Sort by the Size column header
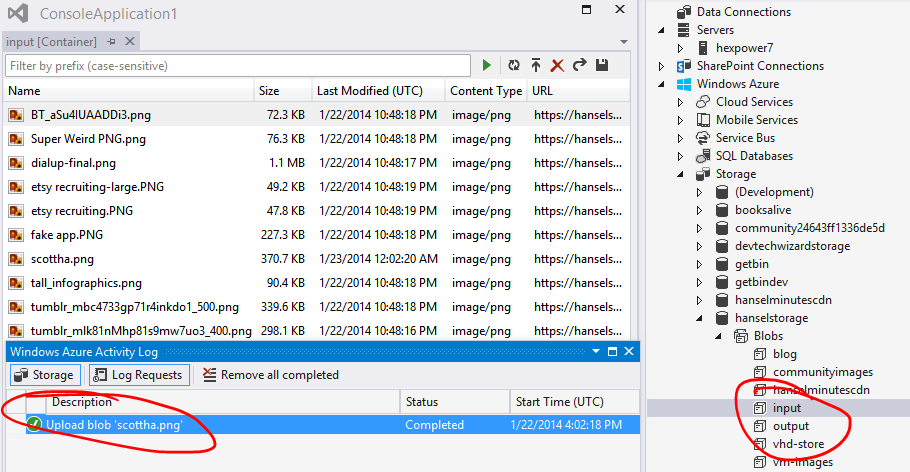This screenshot has width=910, height=472. 283,91
